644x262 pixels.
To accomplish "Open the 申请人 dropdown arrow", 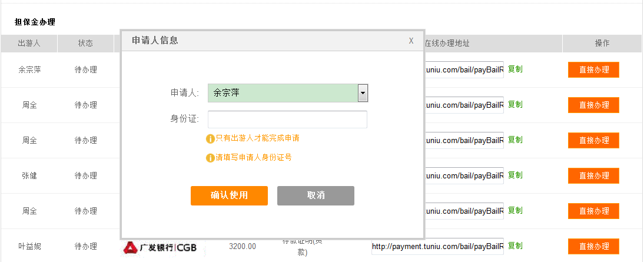I will tap(363, 93).
